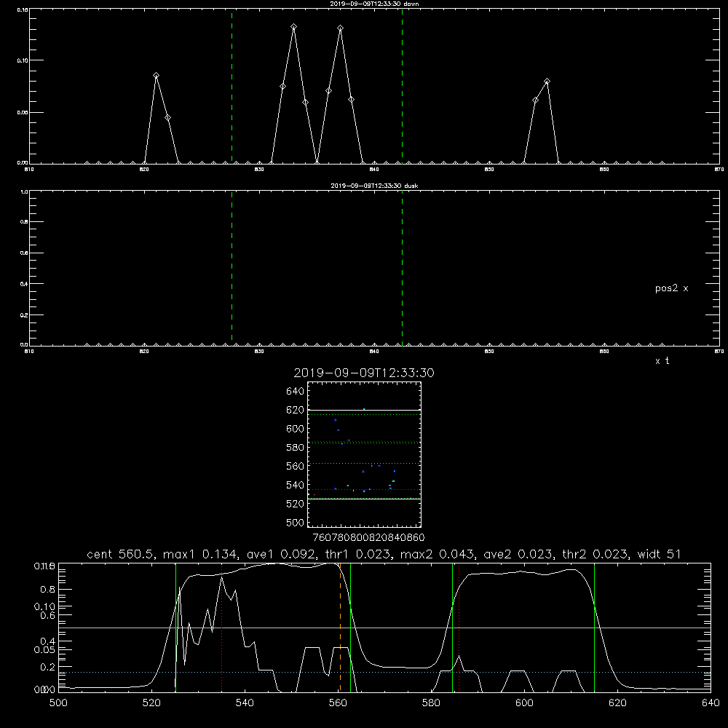Select the diamond peak marker near 855 in dawn plot
Image resolution: width=728 pixels, height=728 pixels.
(x=547, y=82)
